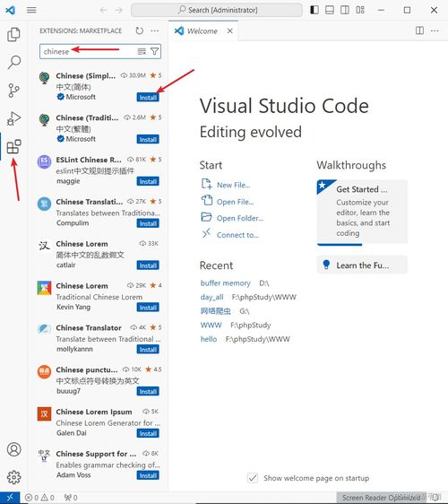
Task: Open Views and More Actions ellipsis menu
Action: coord(155,30)
